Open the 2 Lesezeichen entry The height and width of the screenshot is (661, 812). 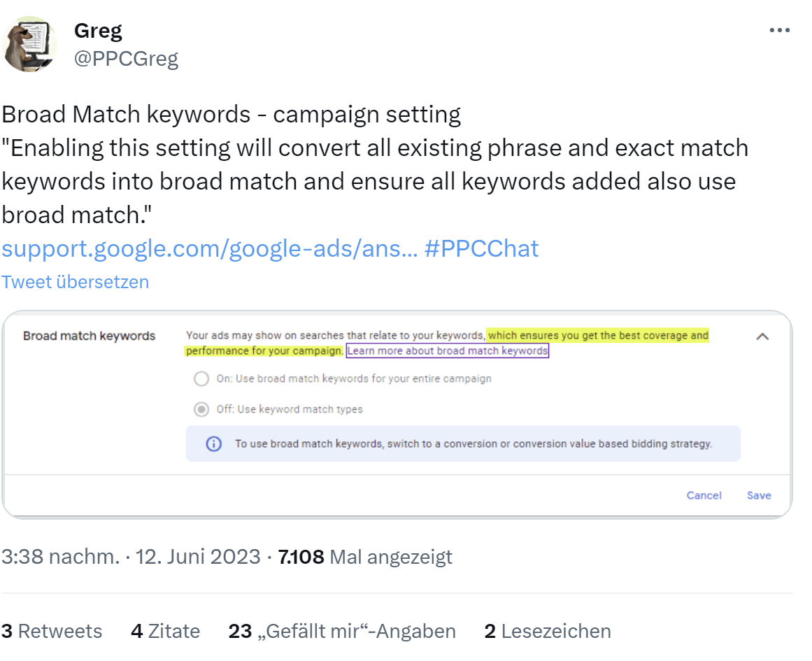546,631
